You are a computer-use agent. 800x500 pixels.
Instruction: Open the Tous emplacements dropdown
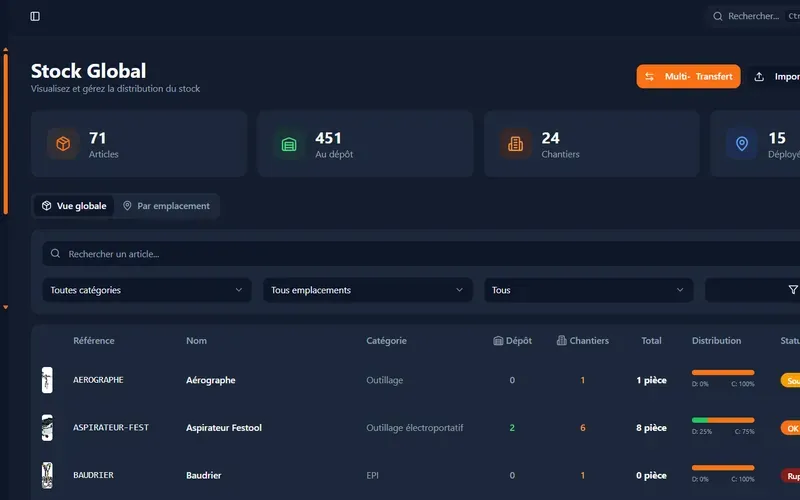click(367, 290)
